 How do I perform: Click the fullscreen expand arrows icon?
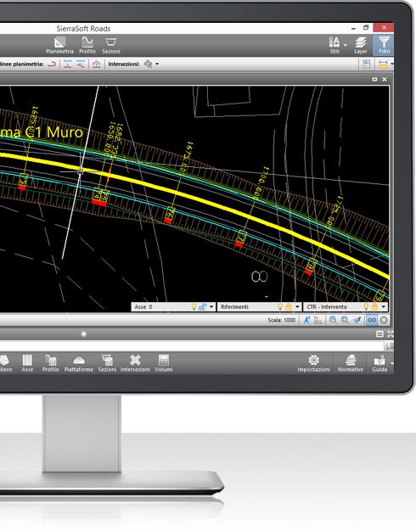(x=390, y=334)
